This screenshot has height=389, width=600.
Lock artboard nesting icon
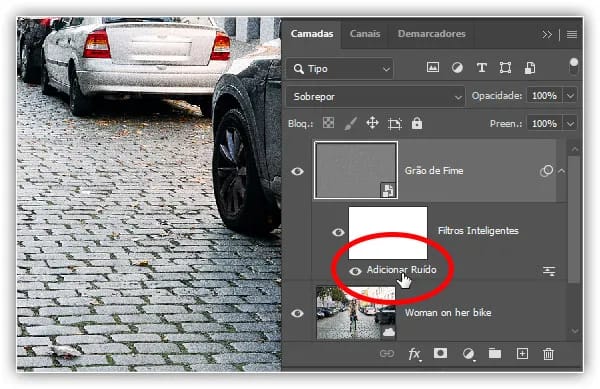pyautogui.click(x=395, y=124)
